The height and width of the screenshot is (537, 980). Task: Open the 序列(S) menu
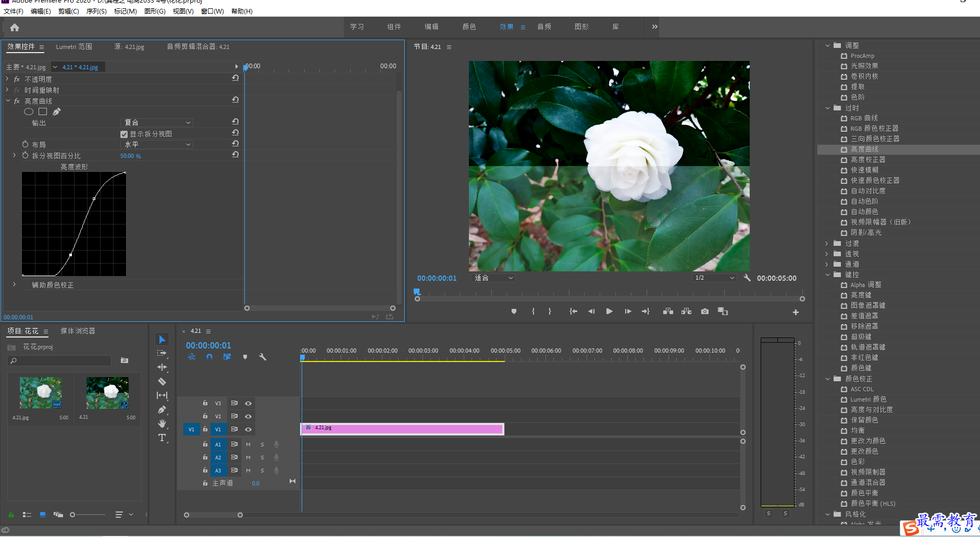pyautogui.click(x=96, y=11)
